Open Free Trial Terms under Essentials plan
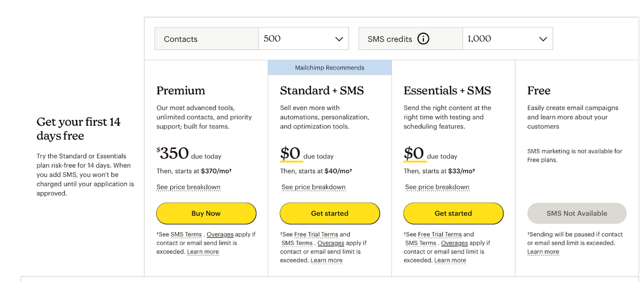 pyautogui.click(x=440, y=234)
